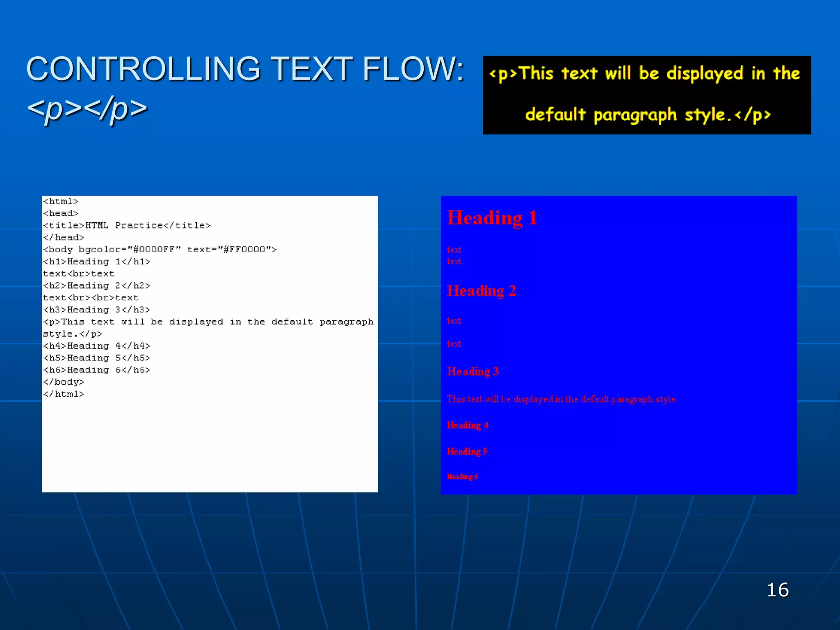Viewport: 840px width, 630px height.
Task: Click the '<body bgcolor="#0000FF" text="#FF0000">' line
Action: click(160, 249)
